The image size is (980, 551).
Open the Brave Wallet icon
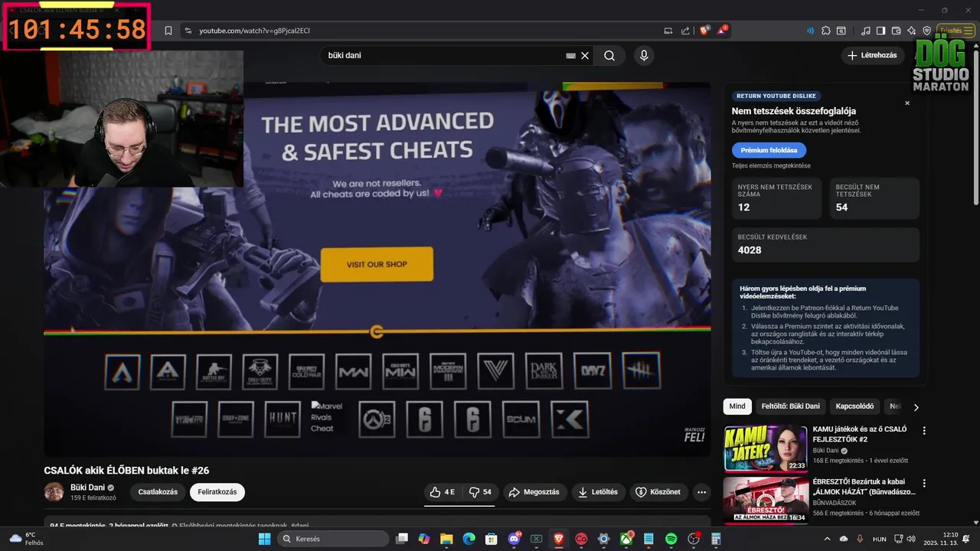[896, 31]
